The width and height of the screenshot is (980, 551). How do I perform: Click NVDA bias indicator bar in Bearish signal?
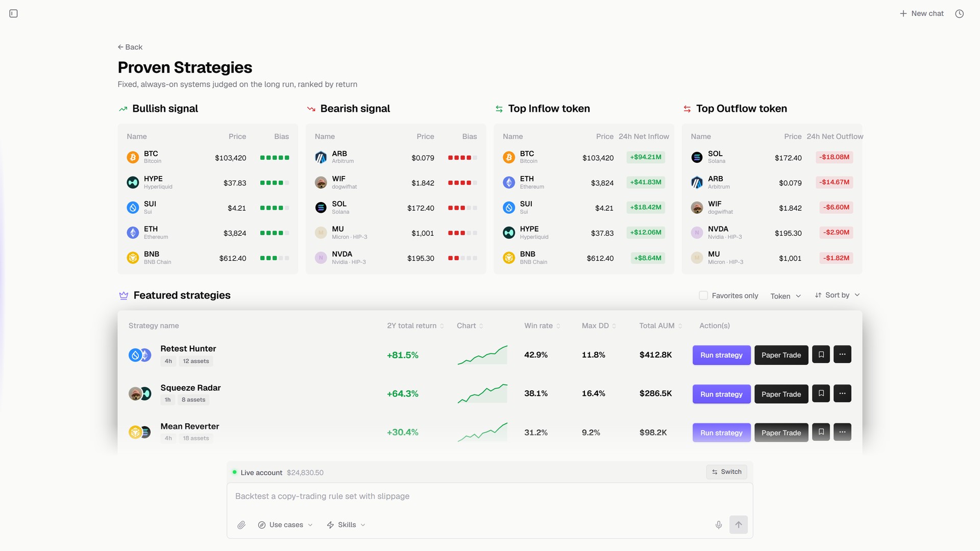[462, 258]
